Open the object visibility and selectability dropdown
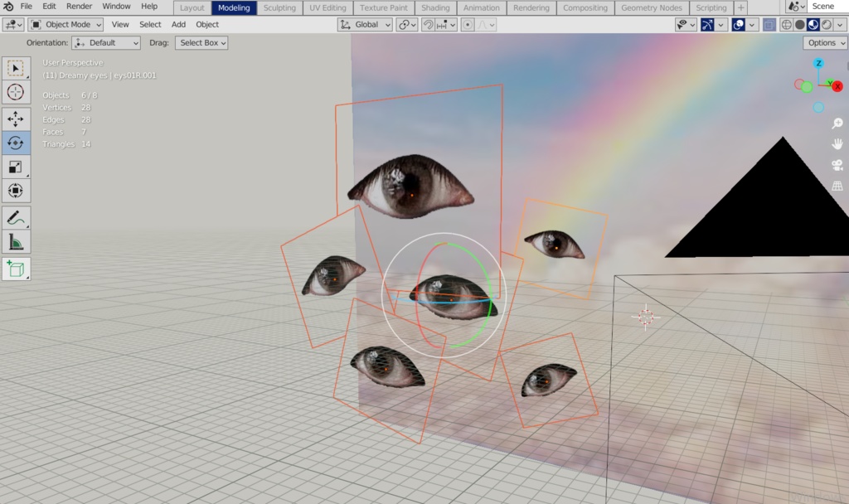This screenshot has width=849, height=504. click(686, 24)
